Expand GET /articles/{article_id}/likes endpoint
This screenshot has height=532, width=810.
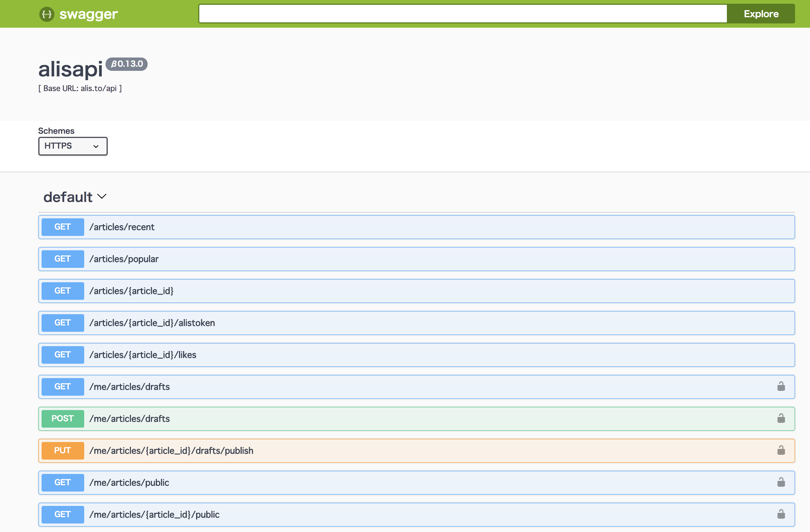pos(143,355)
